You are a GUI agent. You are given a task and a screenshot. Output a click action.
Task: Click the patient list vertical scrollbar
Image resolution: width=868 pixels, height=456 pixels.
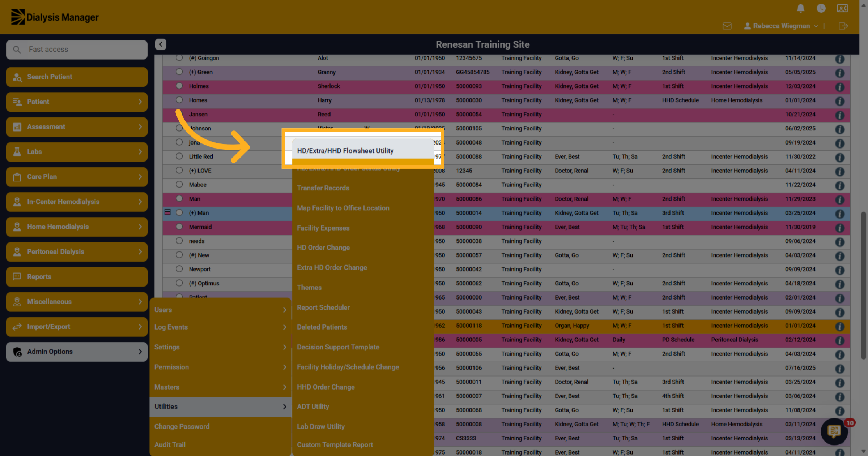click(864, 285)
